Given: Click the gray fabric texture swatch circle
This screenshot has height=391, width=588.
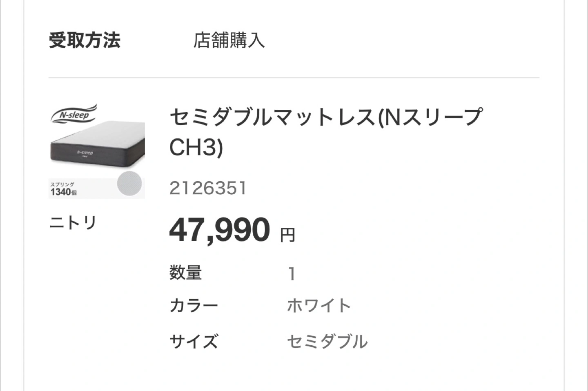Looking at the screenshot, I should coord(129,184).
